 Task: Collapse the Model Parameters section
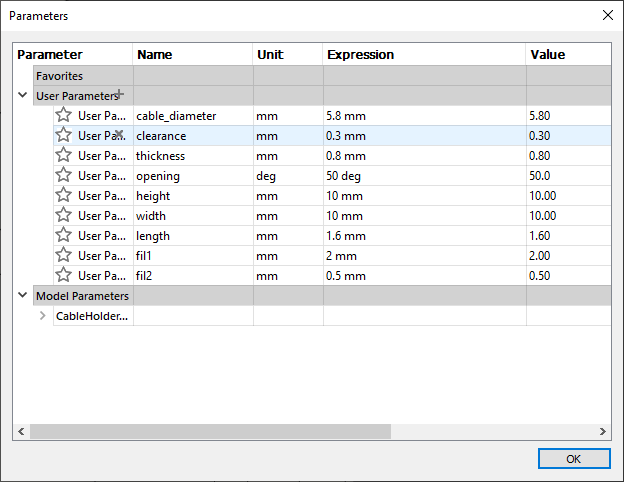[x=23, y=295]
